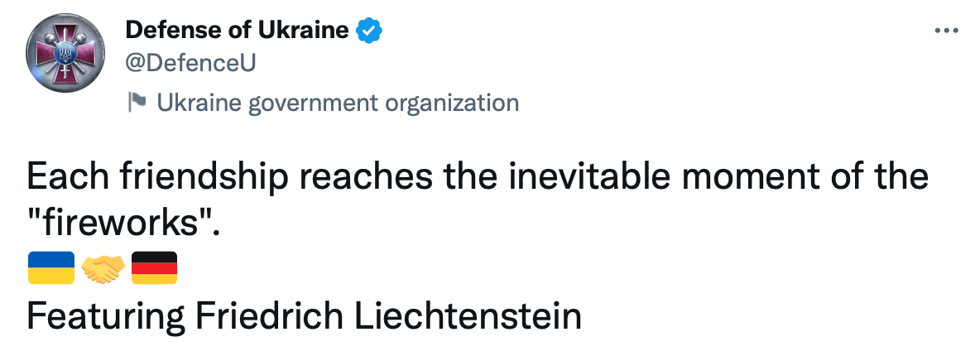Click the blue verified checkmark badge

[369, 31]
